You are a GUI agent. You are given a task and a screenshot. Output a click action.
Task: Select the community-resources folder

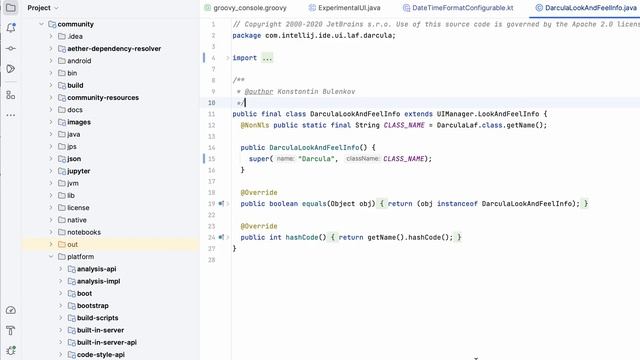click(x=103, y=98)
